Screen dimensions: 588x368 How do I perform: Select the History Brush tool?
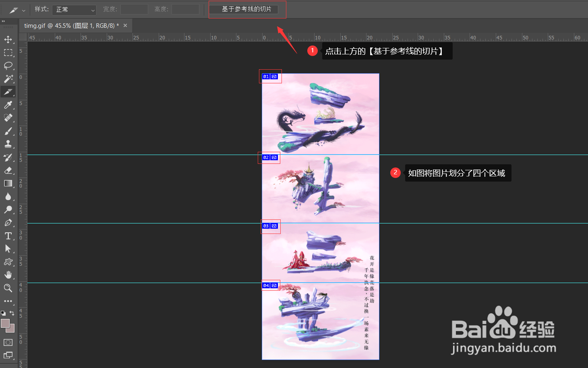[8, 157]
